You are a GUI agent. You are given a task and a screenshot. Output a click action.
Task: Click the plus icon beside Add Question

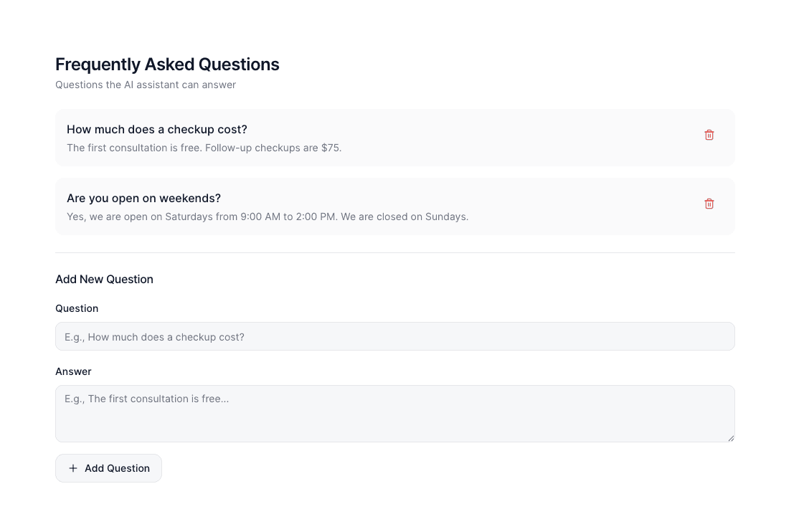pos(73,468)
